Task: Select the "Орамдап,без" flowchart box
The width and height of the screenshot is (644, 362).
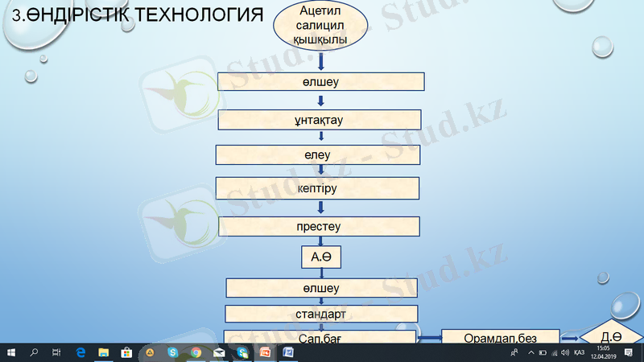Action: pos(500,336)
